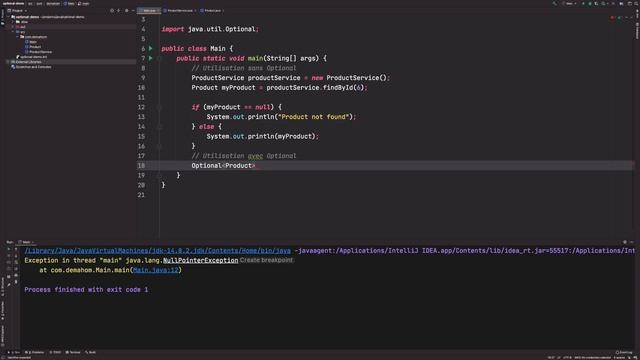Viewport: 640px width, 360px height.
Task: Select the Main tab in Run panel
Action: point(26,242)
